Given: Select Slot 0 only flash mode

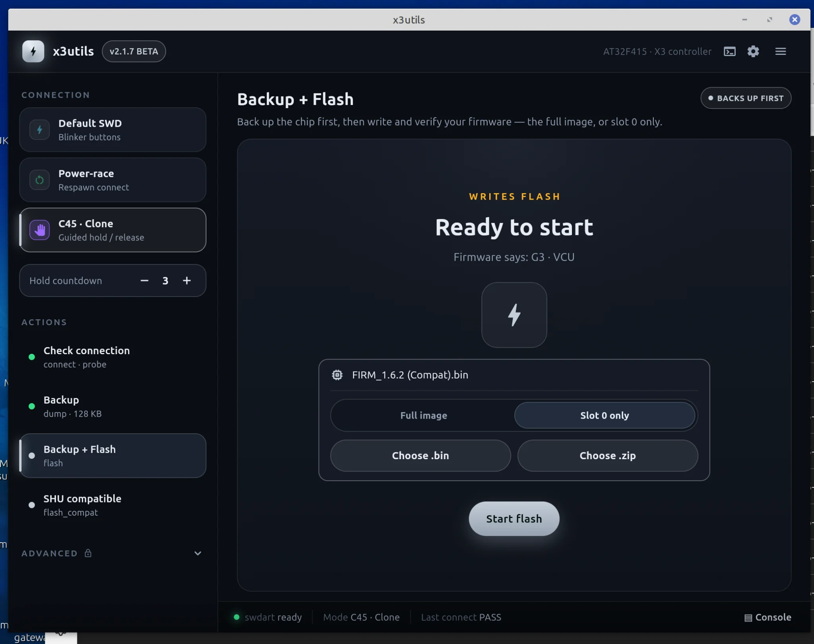Looking at the screenshot, I should 605,415.
